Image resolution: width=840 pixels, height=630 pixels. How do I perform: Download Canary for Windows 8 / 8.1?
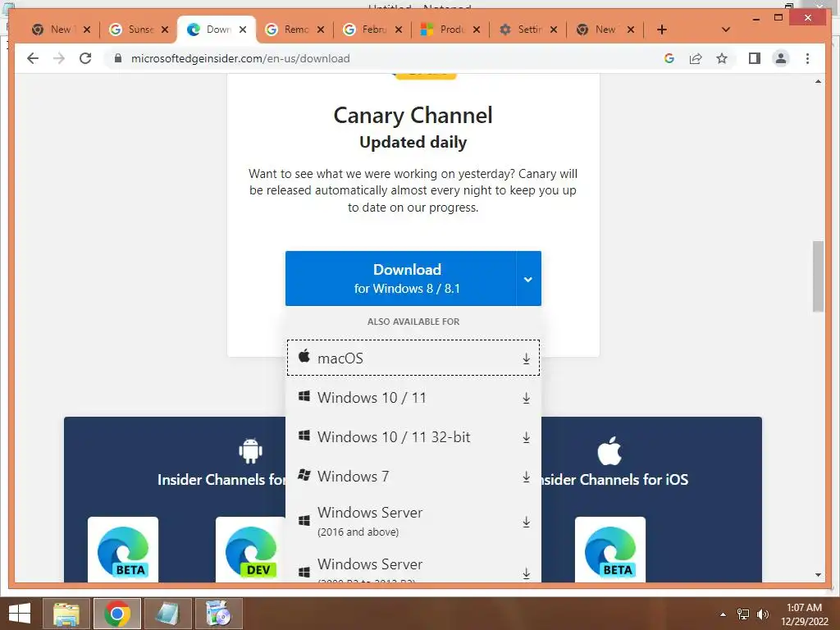pyautogui.click(x=400, y=278)
